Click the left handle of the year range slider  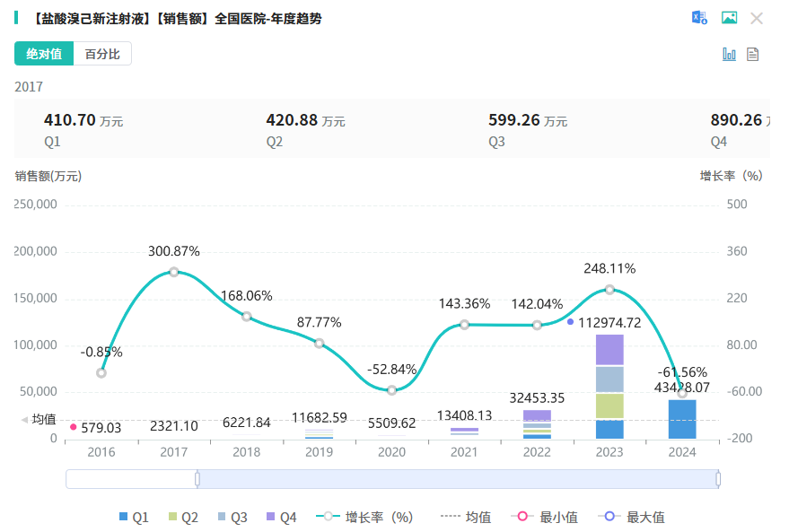pos(197,479)
